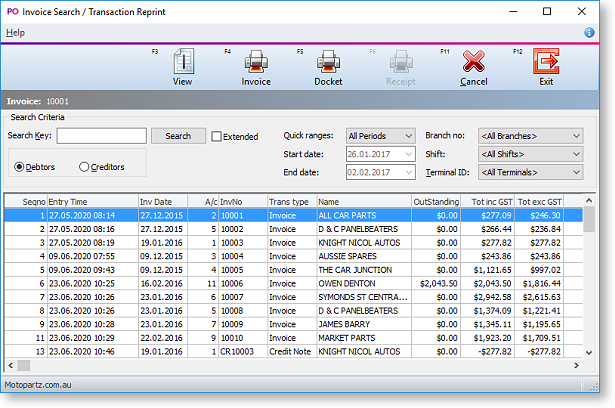Maximize the Invoice Search window
Screen dimensions: 615x408
(547, 12)
